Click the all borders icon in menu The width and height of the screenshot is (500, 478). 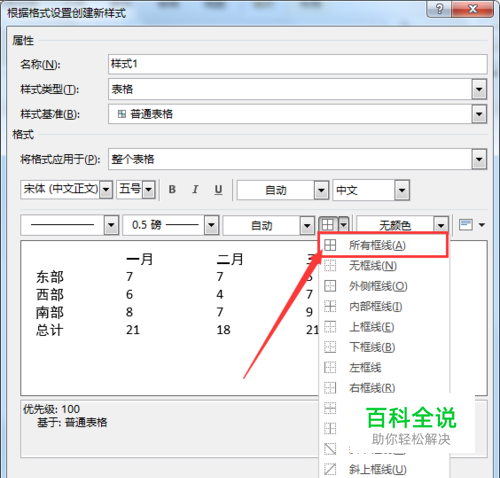click(x=330, y=245)
